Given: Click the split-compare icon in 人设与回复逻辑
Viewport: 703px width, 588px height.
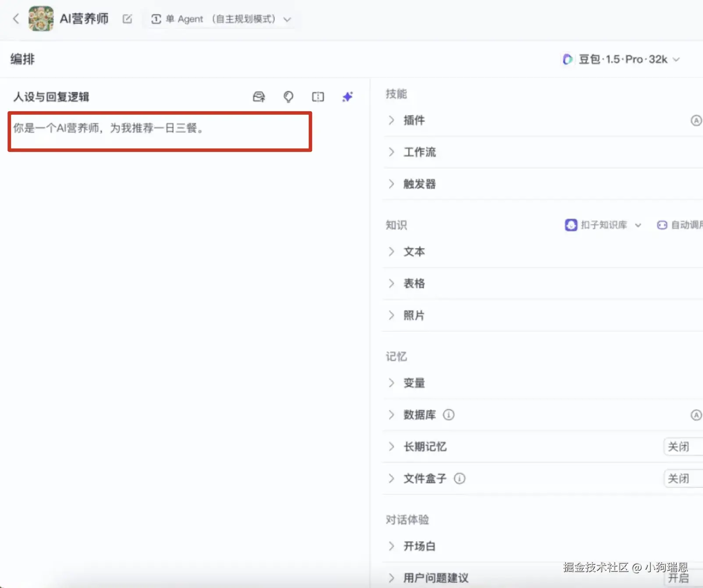Looking at the screenshot, I should tap(318, 97).
